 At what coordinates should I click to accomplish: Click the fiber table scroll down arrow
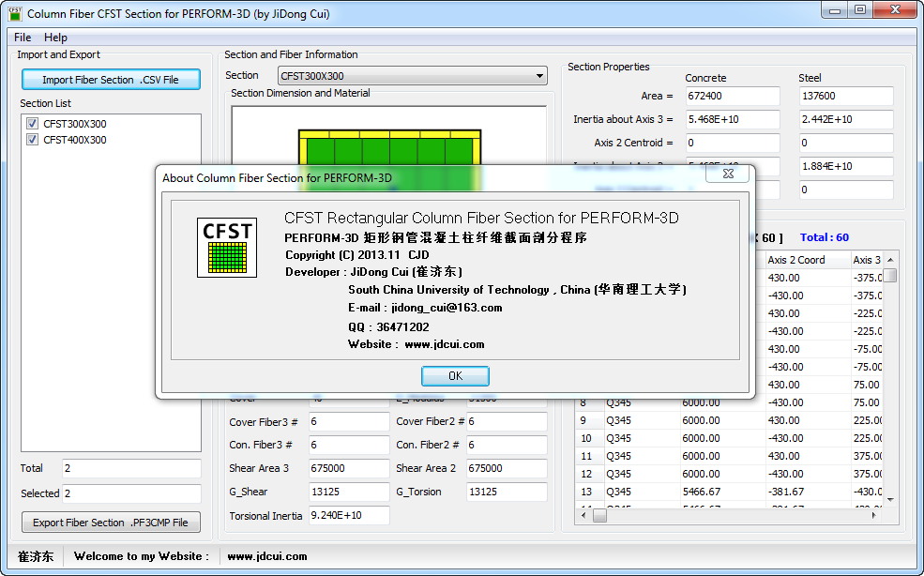point(890,500)
